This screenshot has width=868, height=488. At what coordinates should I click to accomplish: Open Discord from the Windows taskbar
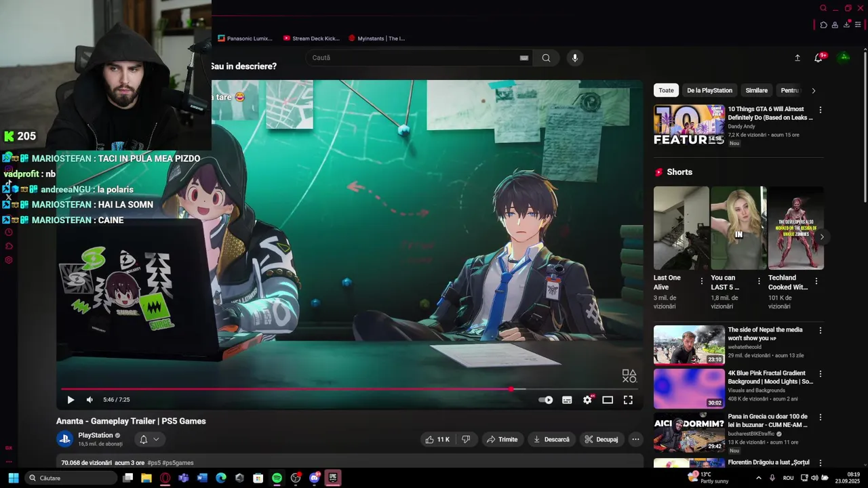click(314, 478)
